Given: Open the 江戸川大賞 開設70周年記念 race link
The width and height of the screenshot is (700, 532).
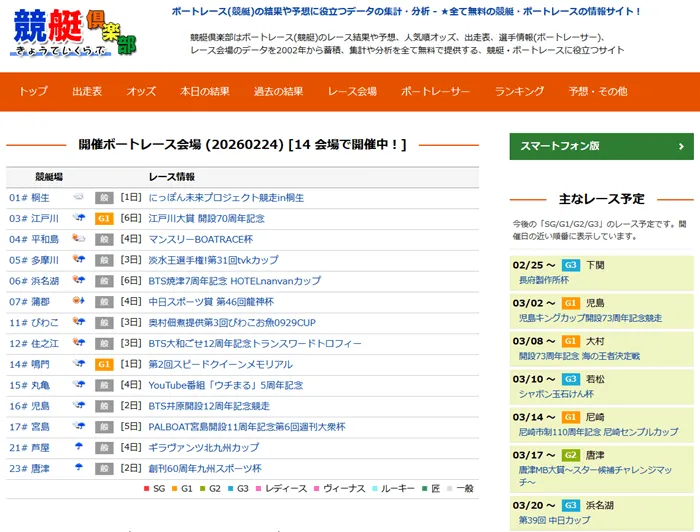Looking at the screenshot, I should (x=206, y=218).
